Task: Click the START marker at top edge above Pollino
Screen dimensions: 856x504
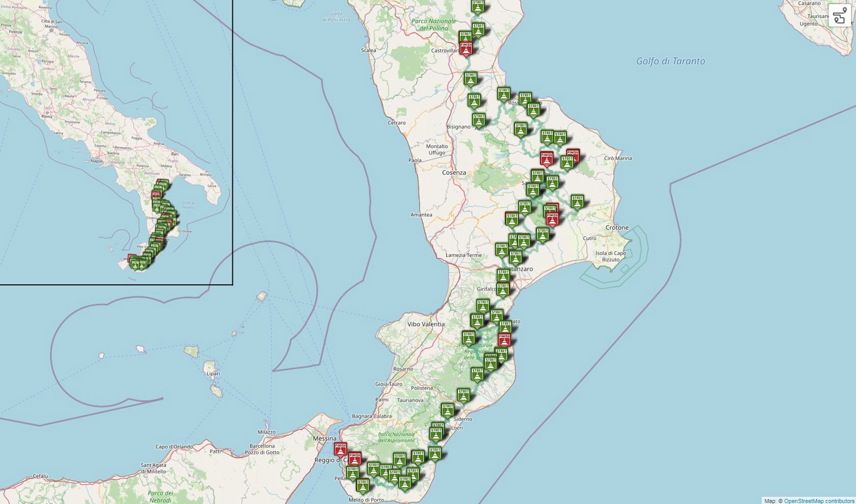Action: (x=477, y=6)
